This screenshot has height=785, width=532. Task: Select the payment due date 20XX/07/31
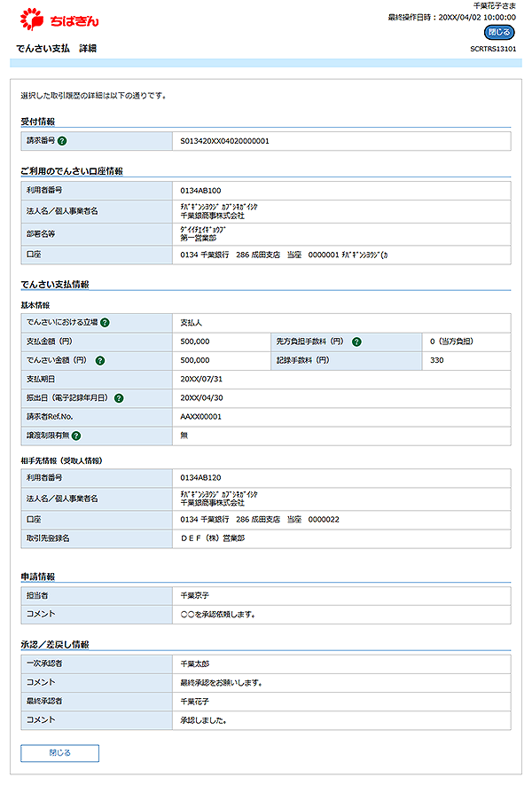coord(200,380)
